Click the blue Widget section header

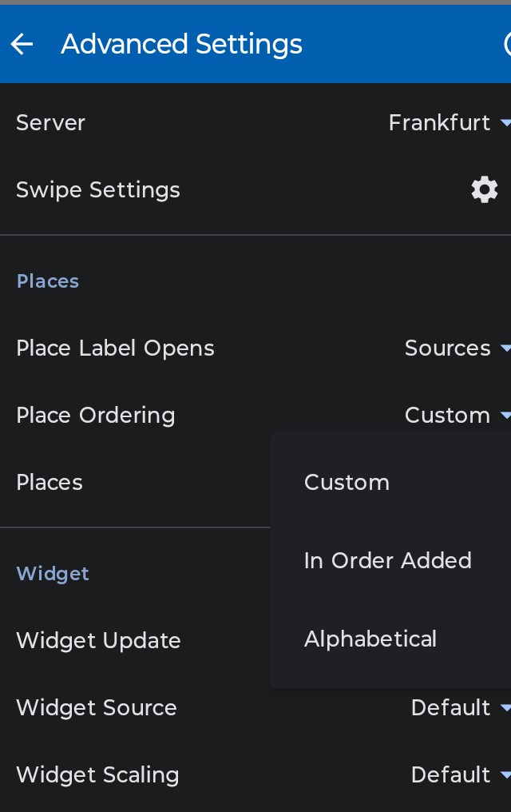[x=53, y=574]
